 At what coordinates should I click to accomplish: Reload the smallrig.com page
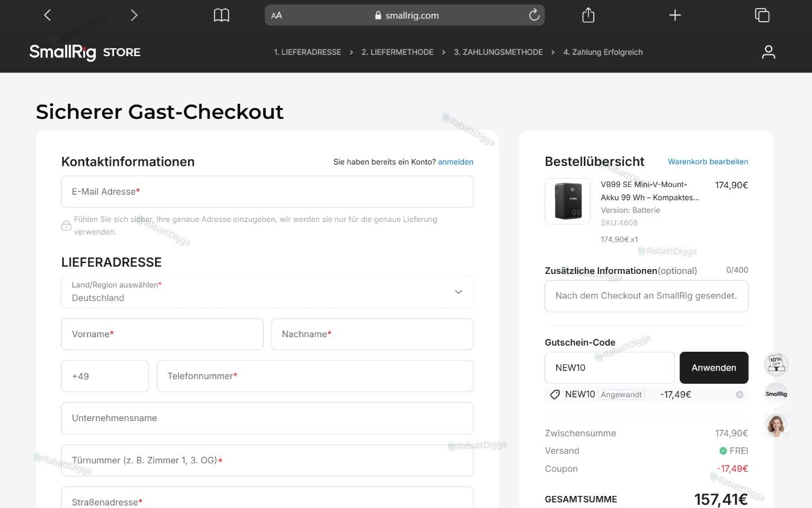pyautogui.click(x=534, y=15)
